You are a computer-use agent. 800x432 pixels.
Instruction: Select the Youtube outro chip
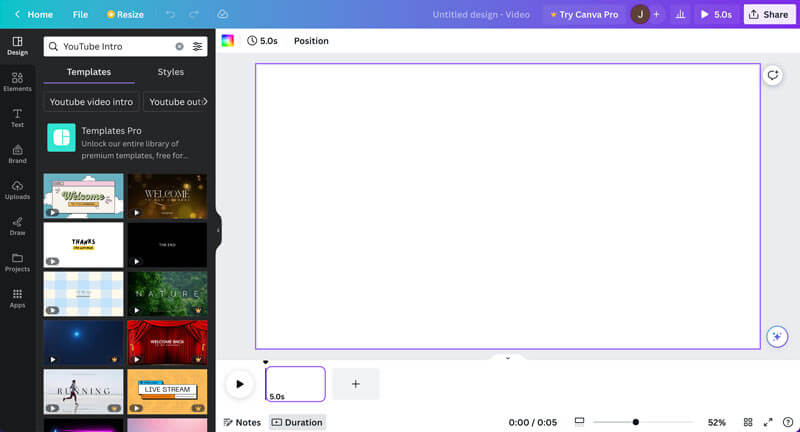click(175, 101)
